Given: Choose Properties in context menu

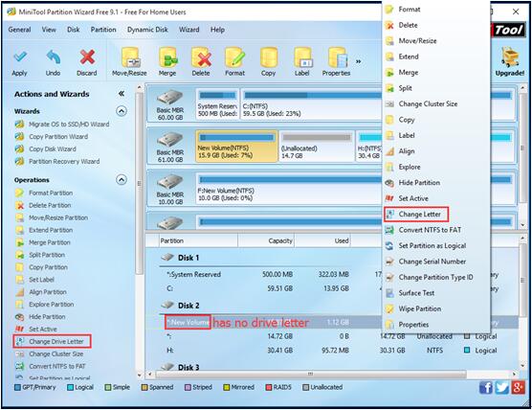Looking at the screenshot, I should [413, 325].
